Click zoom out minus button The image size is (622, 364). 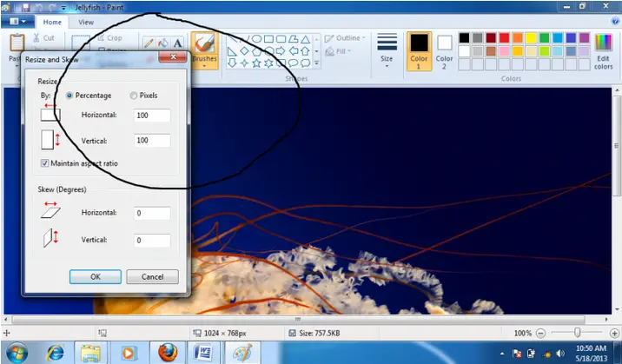[x=540, y=334]
